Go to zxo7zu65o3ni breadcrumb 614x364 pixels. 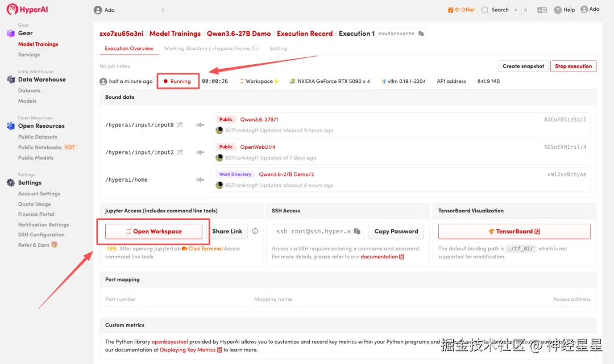coord(122,34)
